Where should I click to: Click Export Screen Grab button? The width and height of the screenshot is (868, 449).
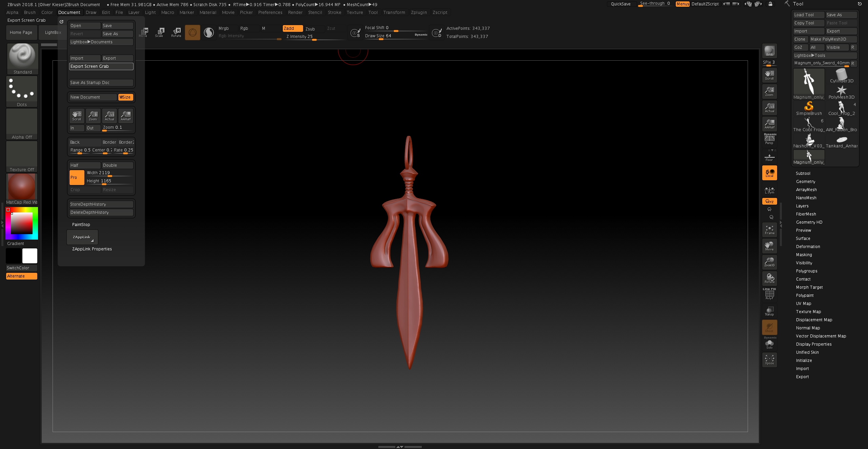click(101, 66)
